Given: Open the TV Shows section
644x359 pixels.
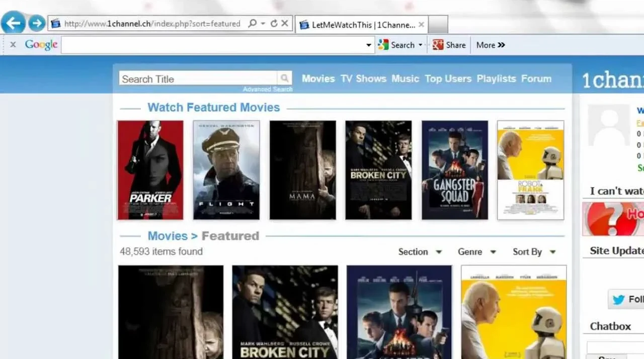Looking at the screenshot, I should point(363,78).
